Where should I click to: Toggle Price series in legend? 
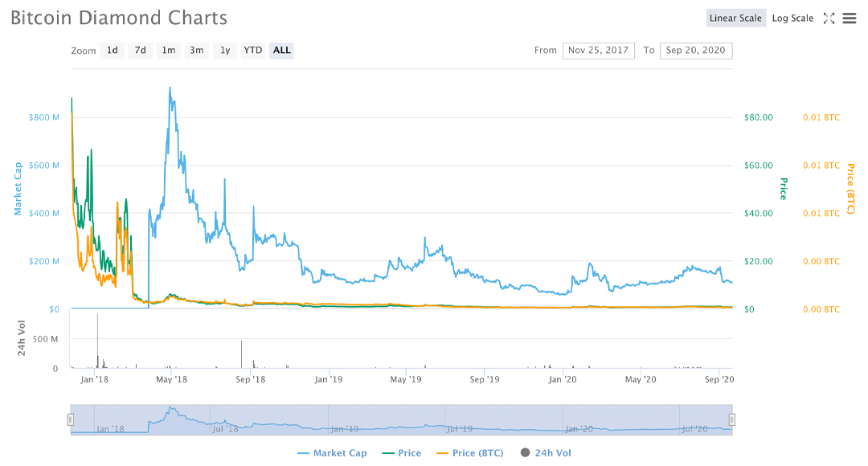pos(402,452)
